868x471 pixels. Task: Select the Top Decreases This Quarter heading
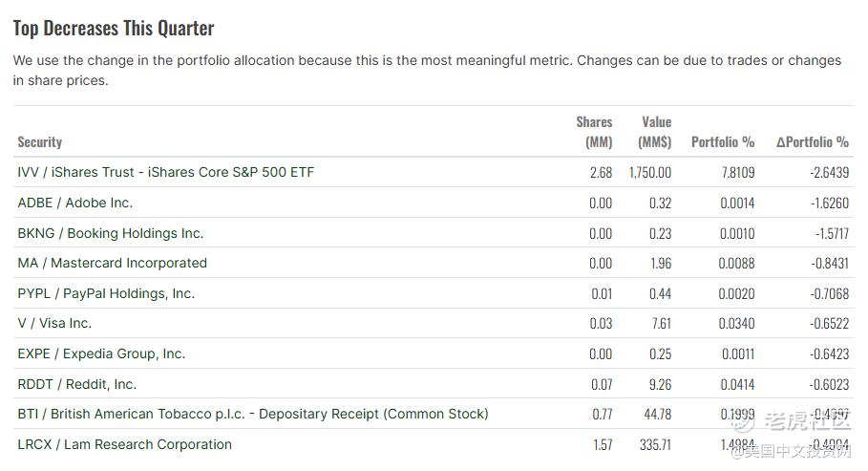point(114,29)
